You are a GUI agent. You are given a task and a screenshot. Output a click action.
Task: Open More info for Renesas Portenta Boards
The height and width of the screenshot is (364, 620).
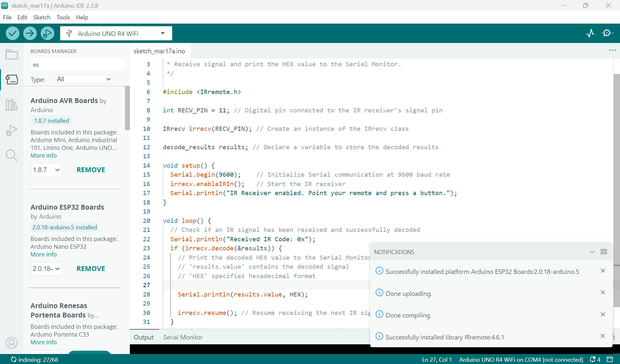point(44,342)
